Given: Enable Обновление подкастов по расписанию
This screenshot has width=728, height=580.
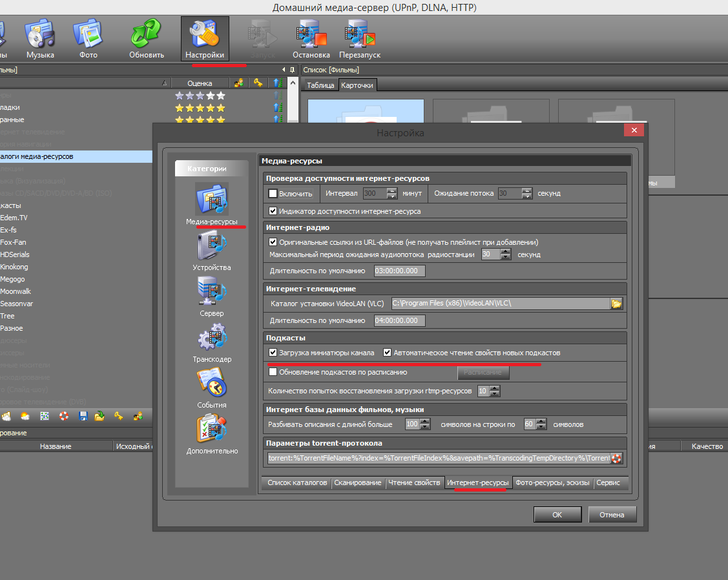Looking at the screenshot, I should [x=273, y=372].
